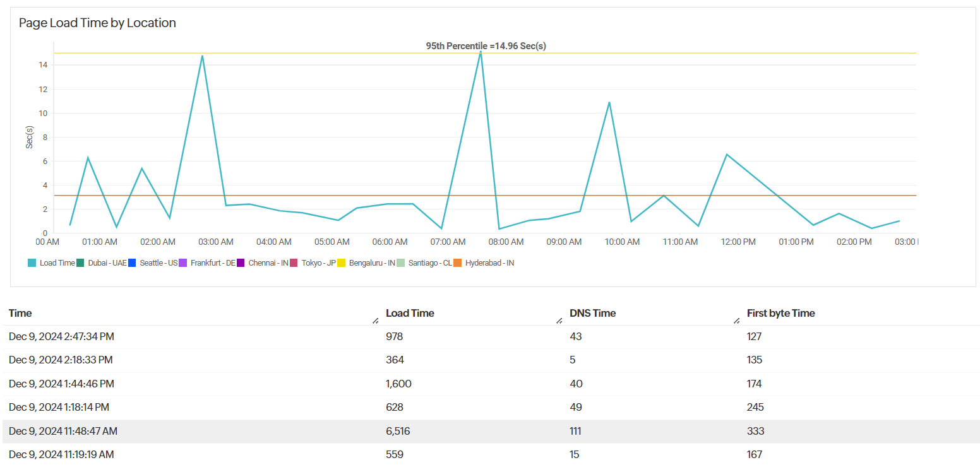Click the sort icon beside Load Time header
The height and width of the screenshot is (465, 980).
(x=374, y=319)
